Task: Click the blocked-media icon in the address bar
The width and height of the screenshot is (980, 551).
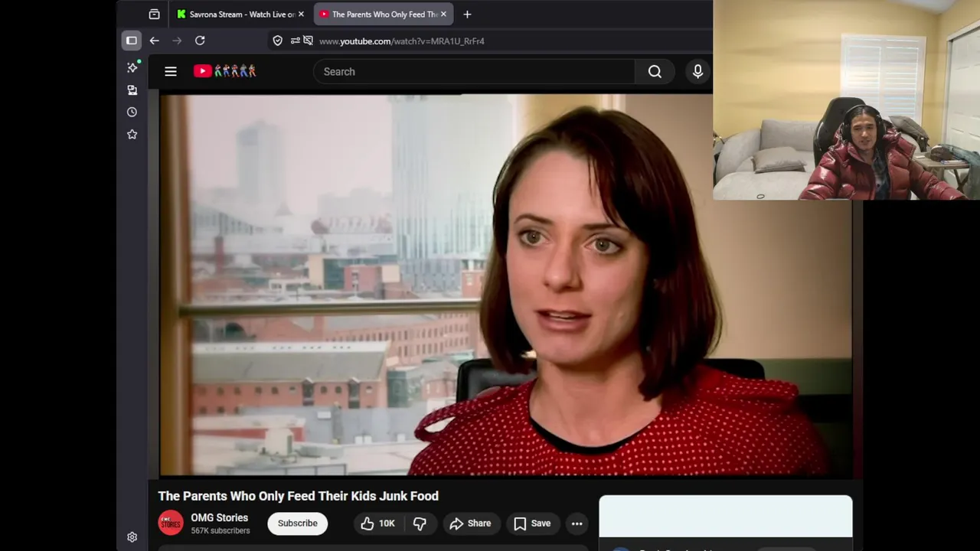Action: [308, 41]
